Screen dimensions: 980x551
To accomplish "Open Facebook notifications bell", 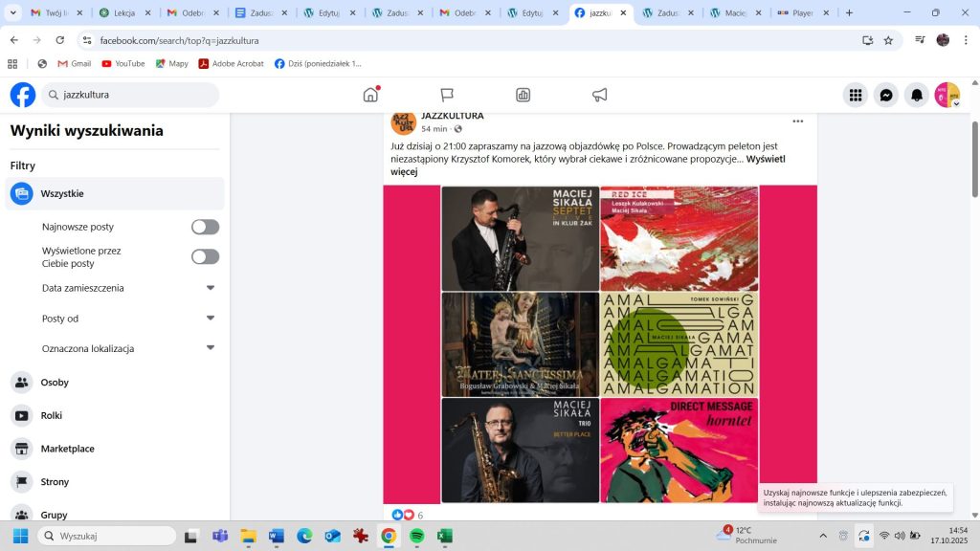I will (917, 96).
